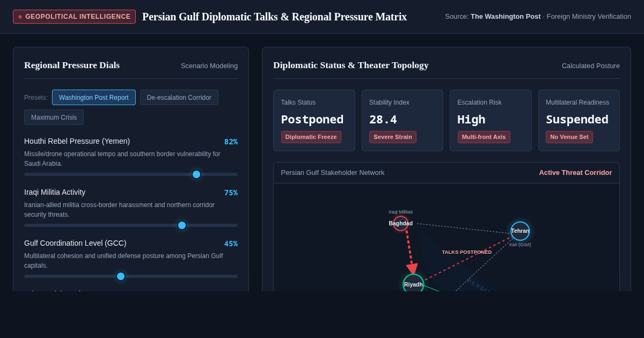Screen dimensions: 644x338
Task: Click the page title Persian Gulf Diplomatic Talks
Action: pos(274,17)
